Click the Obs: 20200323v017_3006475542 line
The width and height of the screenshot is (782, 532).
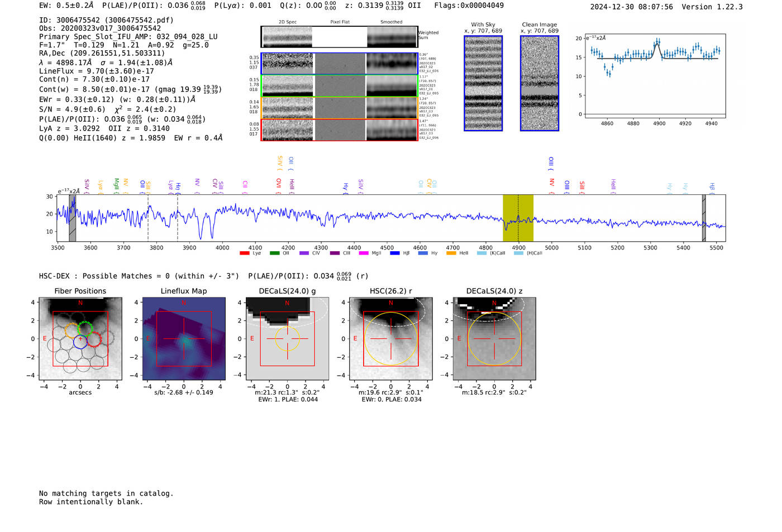100,28
